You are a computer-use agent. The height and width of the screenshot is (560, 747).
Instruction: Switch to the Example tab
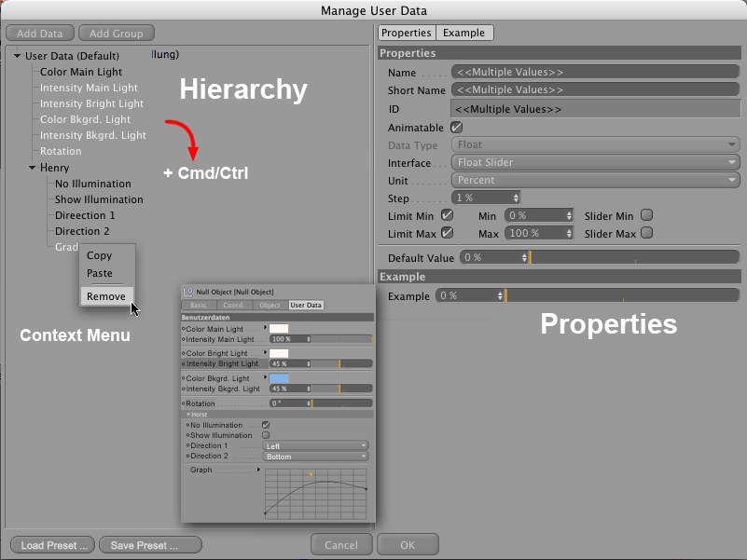(x=463, y=33)
